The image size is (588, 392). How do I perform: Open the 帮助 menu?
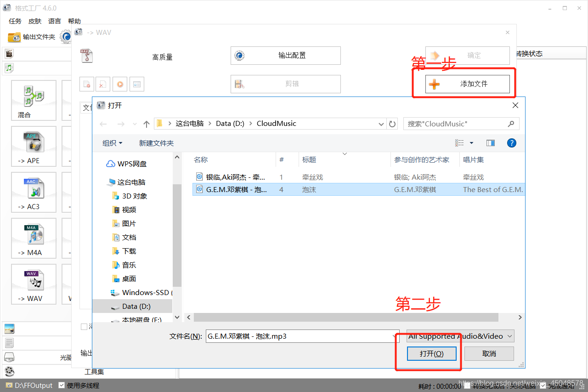(74, 21)
